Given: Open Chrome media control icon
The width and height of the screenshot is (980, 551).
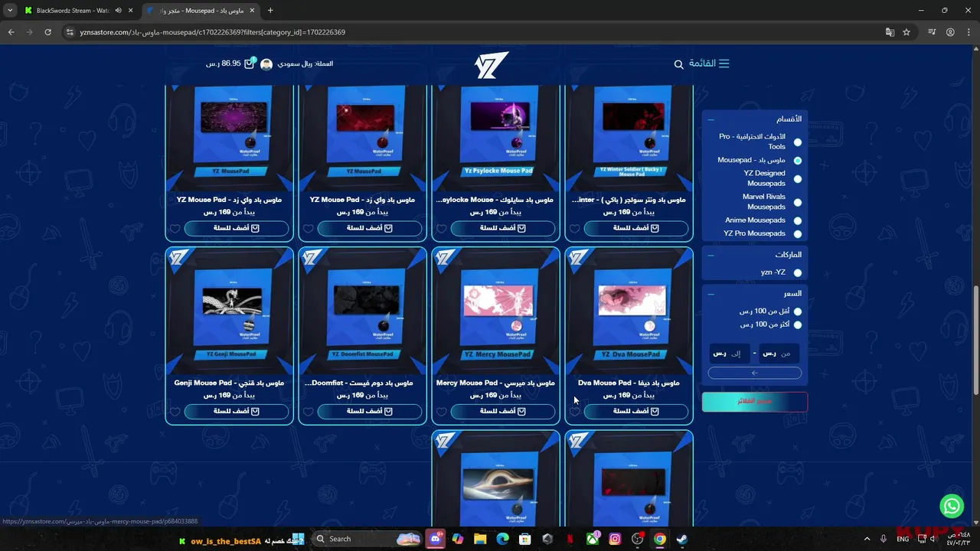Looking at the screenshot, I should click(x=932, y=32).
